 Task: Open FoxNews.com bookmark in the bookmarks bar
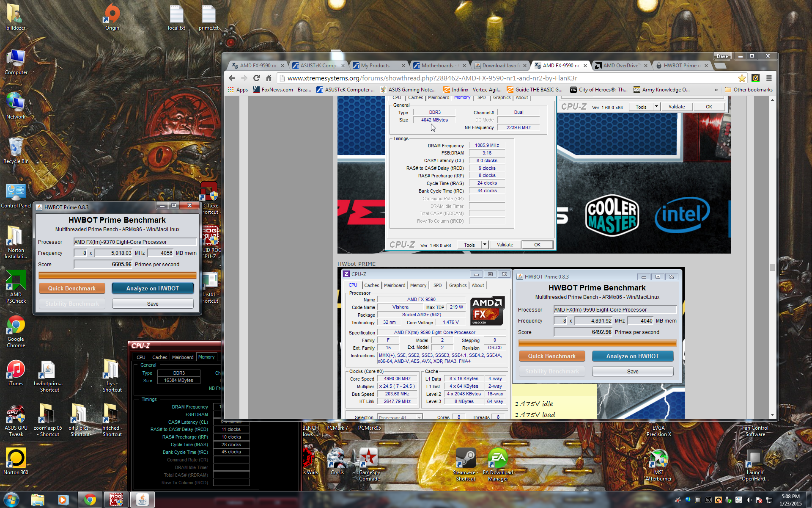[x=282, y=90]
